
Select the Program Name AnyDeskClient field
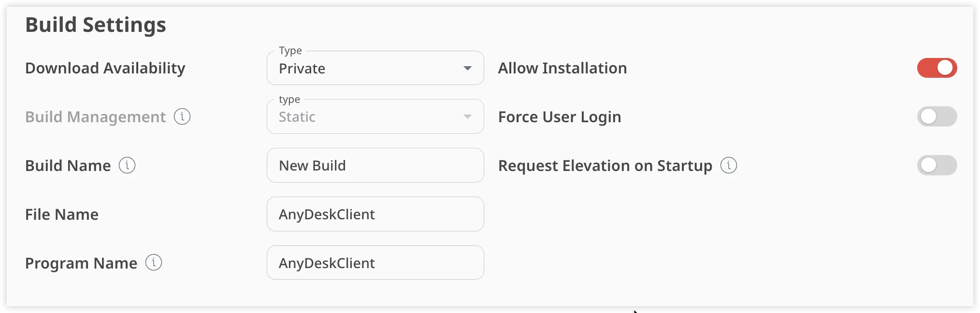[375, 262]
